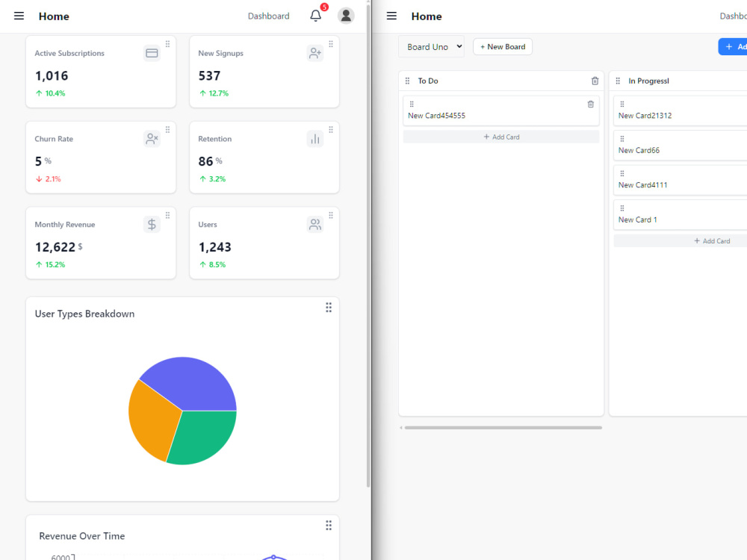Select New Card66 text
Image resolution: width=747 pixels, height=560 pixels.
[639, 151]
